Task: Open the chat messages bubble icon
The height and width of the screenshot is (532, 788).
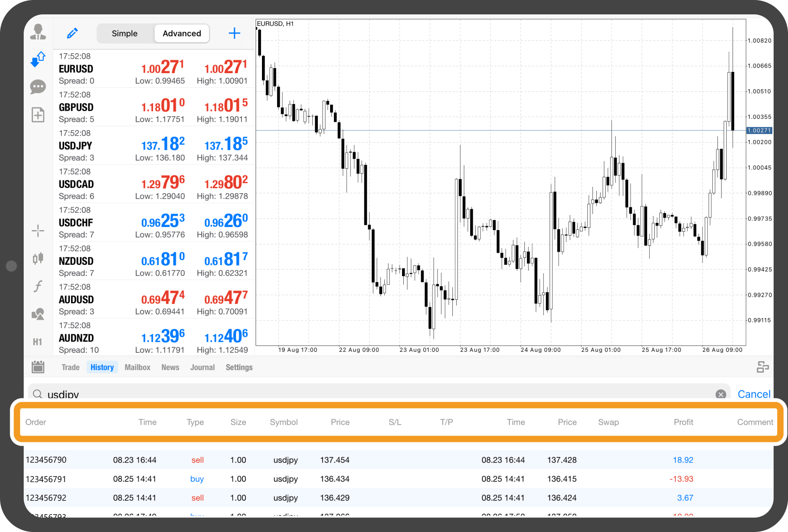Action: tap(38, 87)
